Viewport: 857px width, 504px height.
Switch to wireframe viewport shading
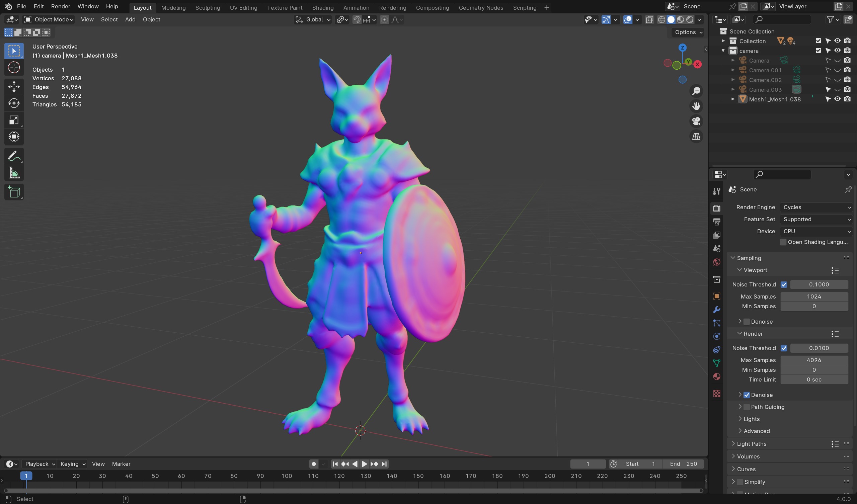pos(661,20)
